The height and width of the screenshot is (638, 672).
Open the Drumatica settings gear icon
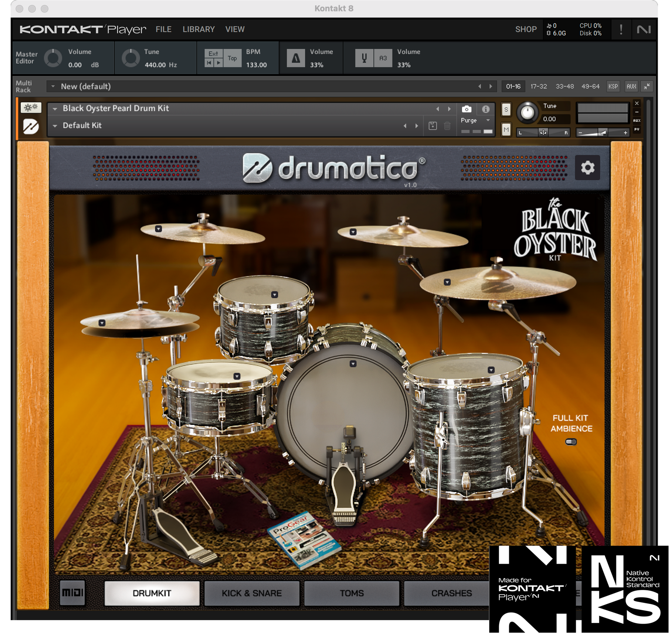[x=588, y=168]
